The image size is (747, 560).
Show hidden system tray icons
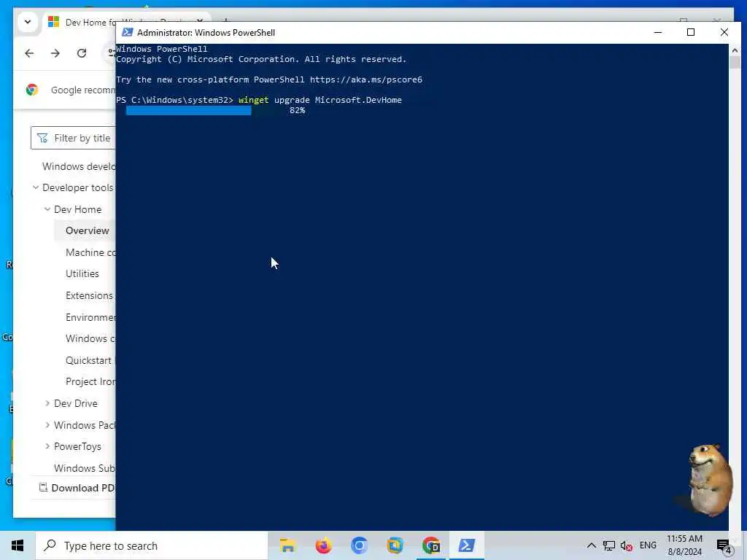(x=591, y=545)
